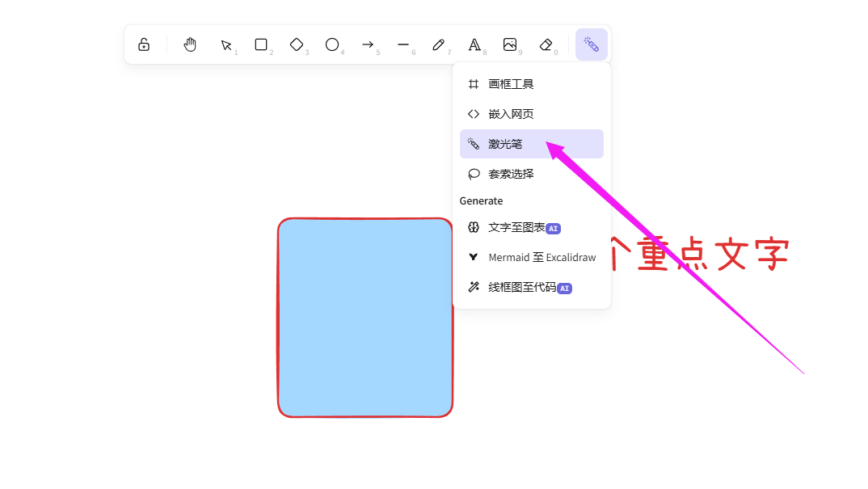Select the Pencil freedraw tool
Screen dimensions: 868x489
pyautogui.click(x=439, y=44)
